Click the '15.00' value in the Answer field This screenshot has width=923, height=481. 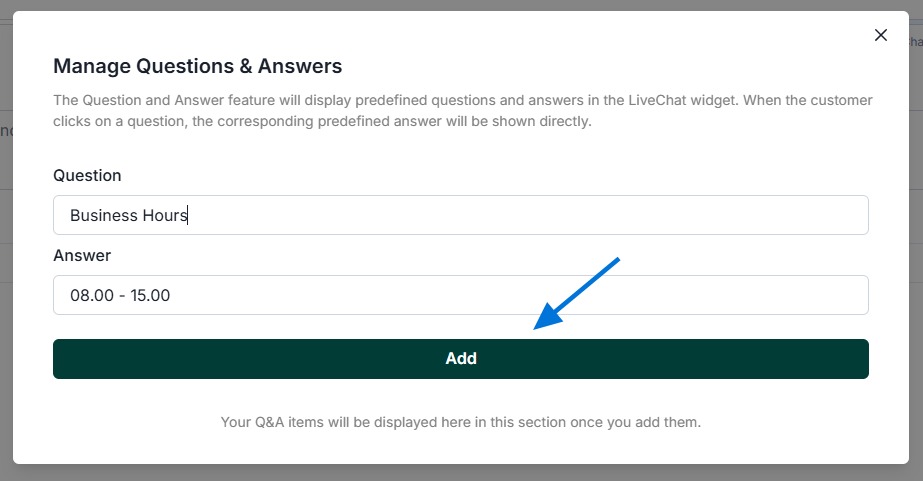click(150, 295)
